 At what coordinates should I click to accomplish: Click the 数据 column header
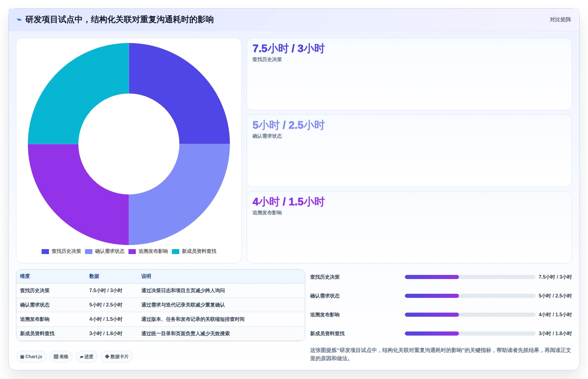(x=94, y=277)
